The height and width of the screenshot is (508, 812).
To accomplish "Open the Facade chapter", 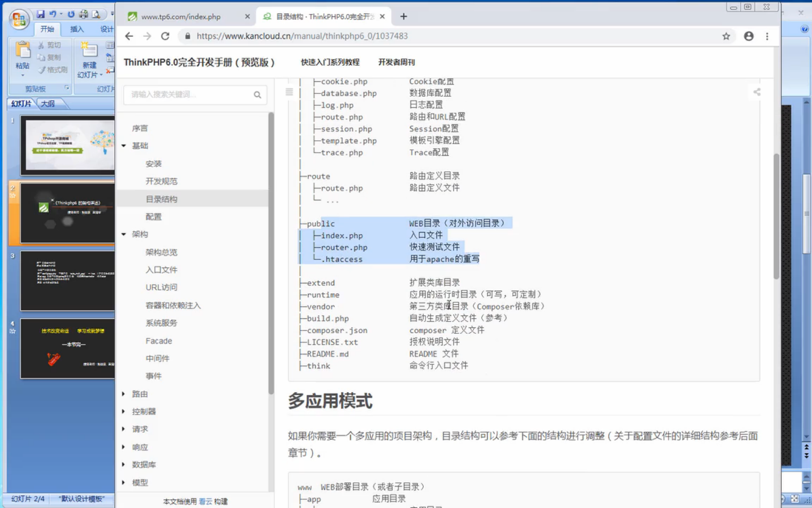I will (159, 341).
